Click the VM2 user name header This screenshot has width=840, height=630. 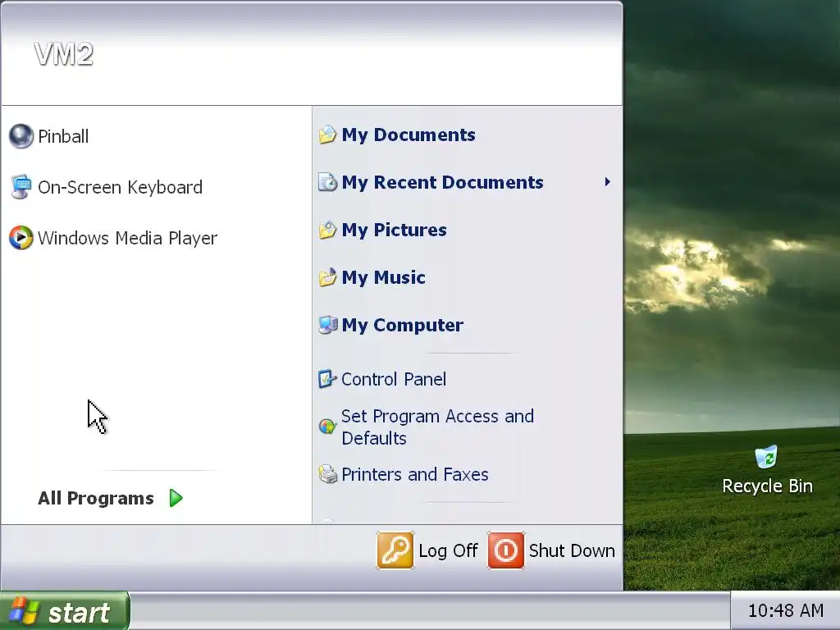pyautogui.click(x=64, y=54)
